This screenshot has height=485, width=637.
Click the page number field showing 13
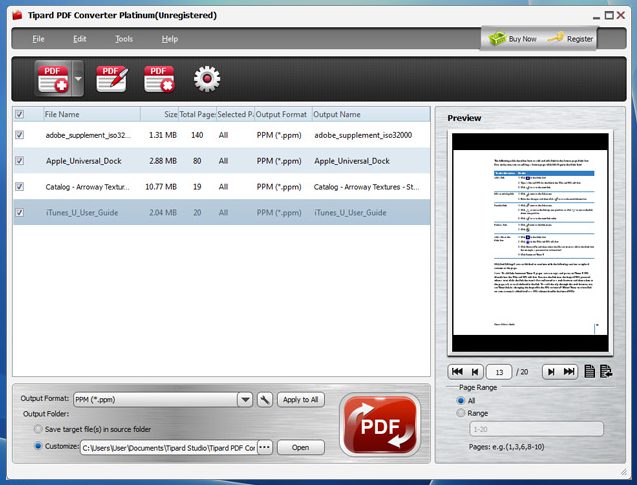coord(499,372)
